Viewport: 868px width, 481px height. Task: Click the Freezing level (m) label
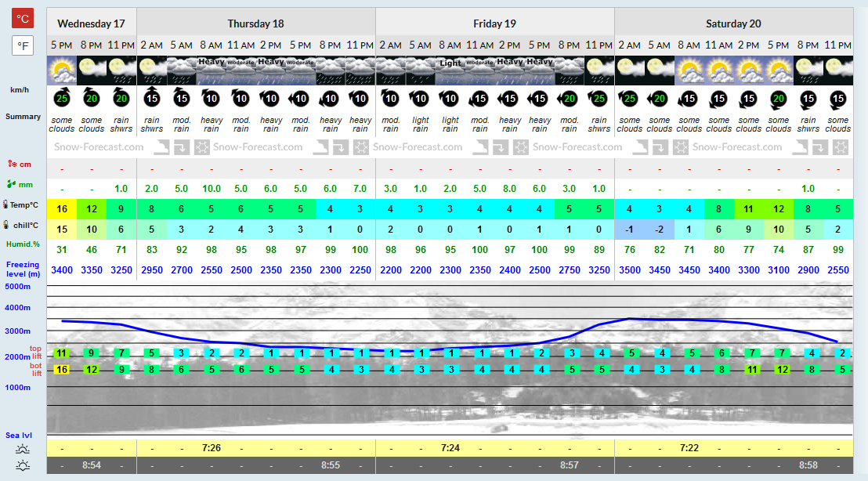(23, 269)
